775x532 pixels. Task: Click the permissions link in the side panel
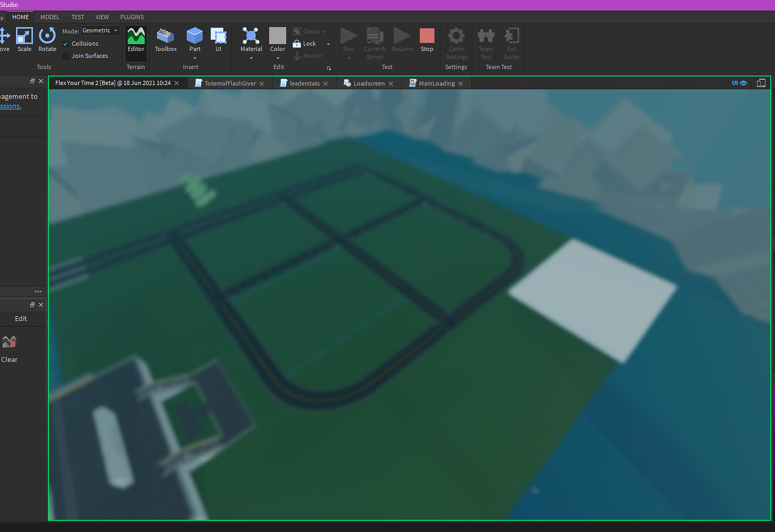(x=11, y=106)
